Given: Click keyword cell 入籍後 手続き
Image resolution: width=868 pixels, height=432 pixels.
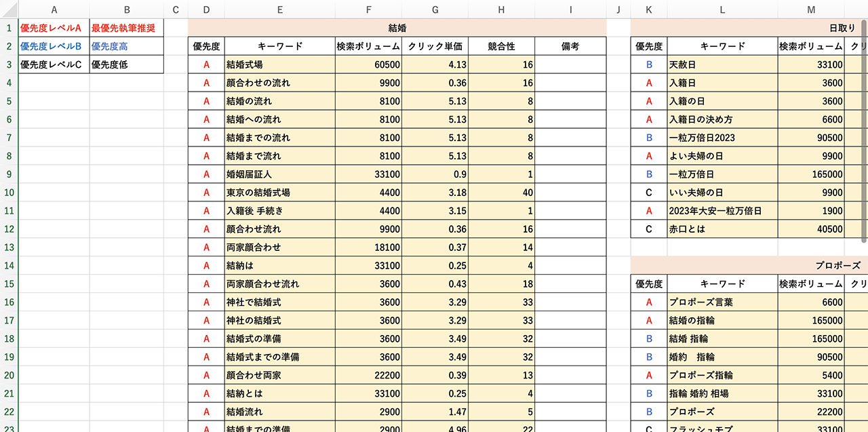Looking at the screenshot, I should (x=280, y=211).
